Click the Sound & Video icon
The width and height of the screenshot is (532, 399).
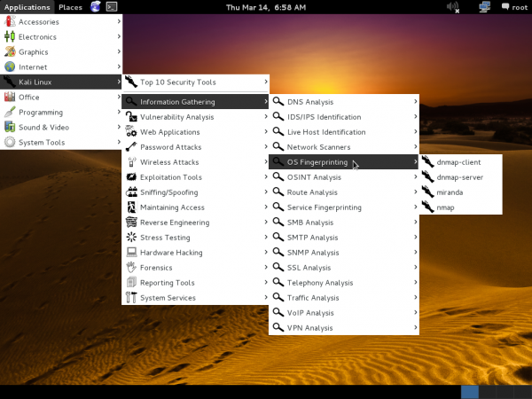(x=10, y=127)
